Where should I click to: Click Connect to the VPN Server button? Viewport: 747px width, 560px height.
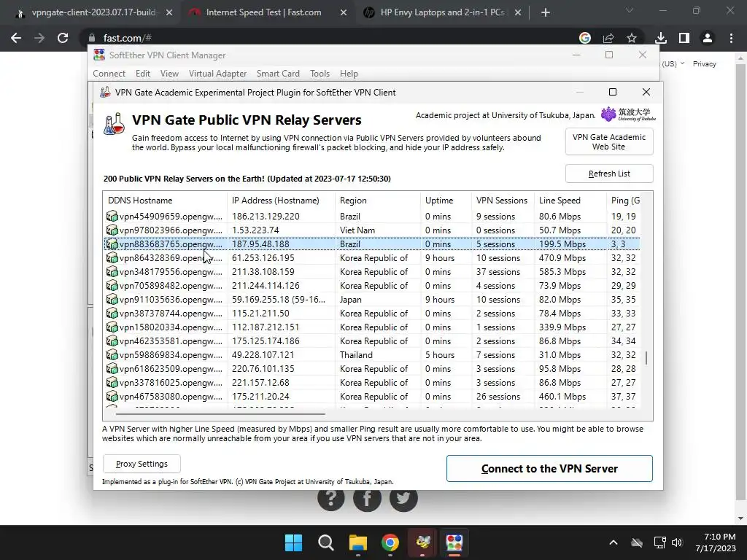click(x=549, y=469)
